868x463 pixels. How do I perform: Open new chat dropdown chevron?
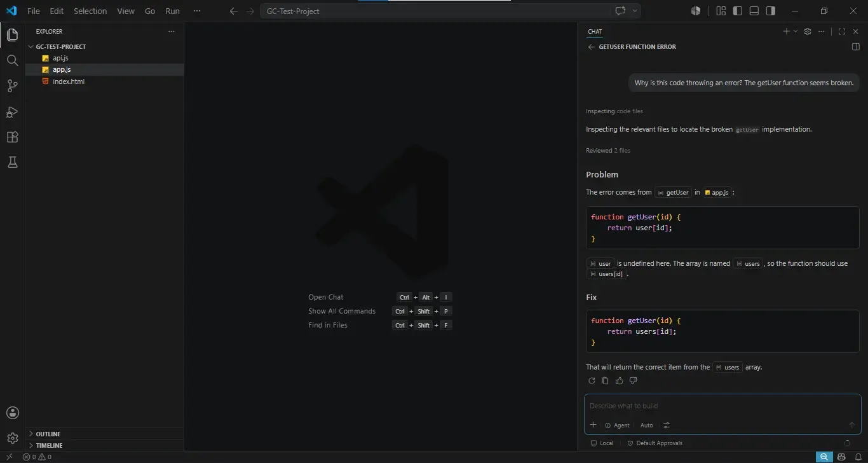(x=796, y=31)
